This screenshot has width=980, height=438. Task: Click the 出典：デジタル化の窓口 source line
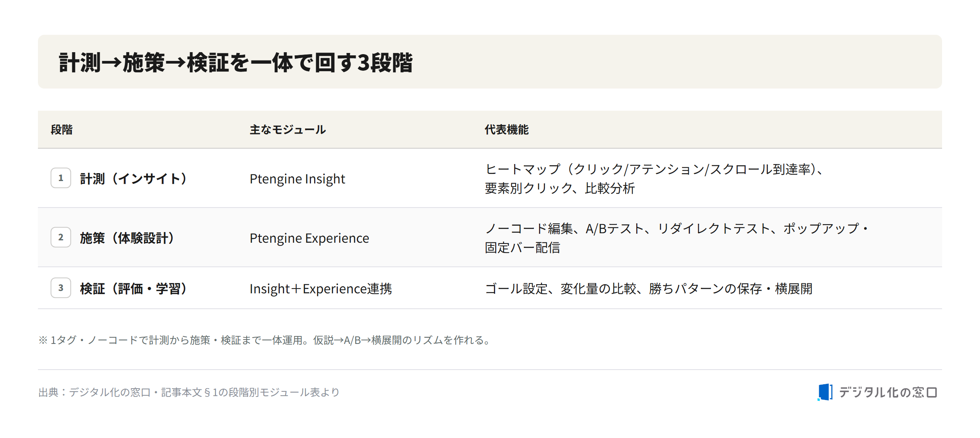[x=189, y=392]
